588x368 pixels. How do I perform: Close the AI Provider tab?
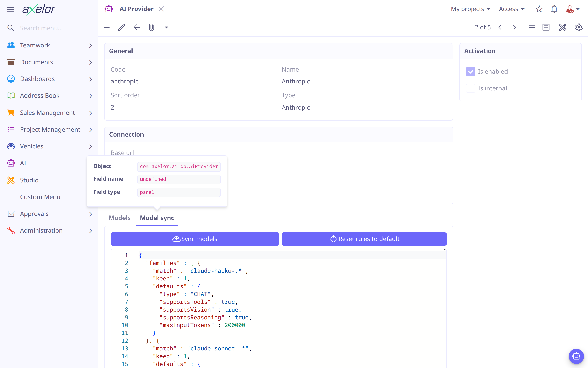(x=161, y=9)
